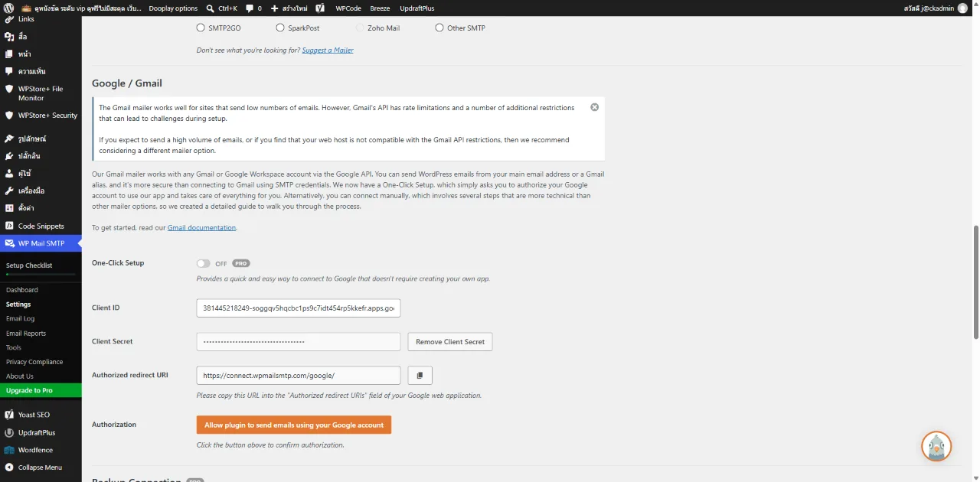This screenshot has height=482, width=980.
Task: Click the Wordfence sidebar icon
Action: pos(9,450)
